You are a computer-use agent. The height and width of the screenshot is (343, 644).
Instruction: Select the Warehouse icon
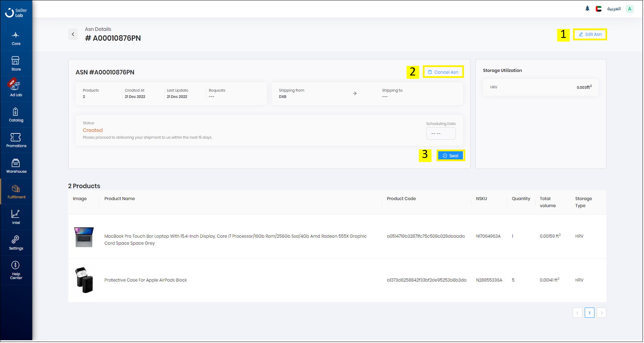pyautogui.click(x=16, y=165)
